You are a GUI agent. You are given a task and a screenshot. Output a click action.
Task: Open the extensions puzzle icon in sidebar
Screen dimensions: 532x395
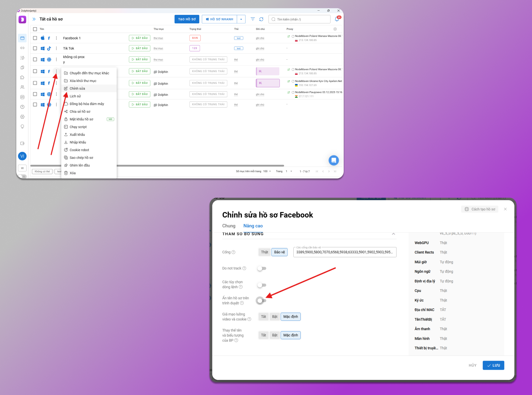pyautogui.click(x=22, y=77)
